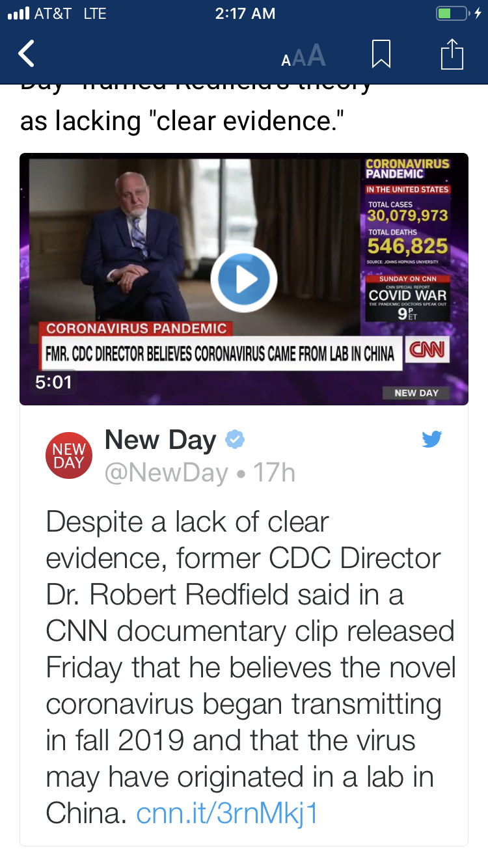The width and height of the screenshot is (488, 868).
Task: Tap the CNN logo in video
Action: (x=427, y=350)
